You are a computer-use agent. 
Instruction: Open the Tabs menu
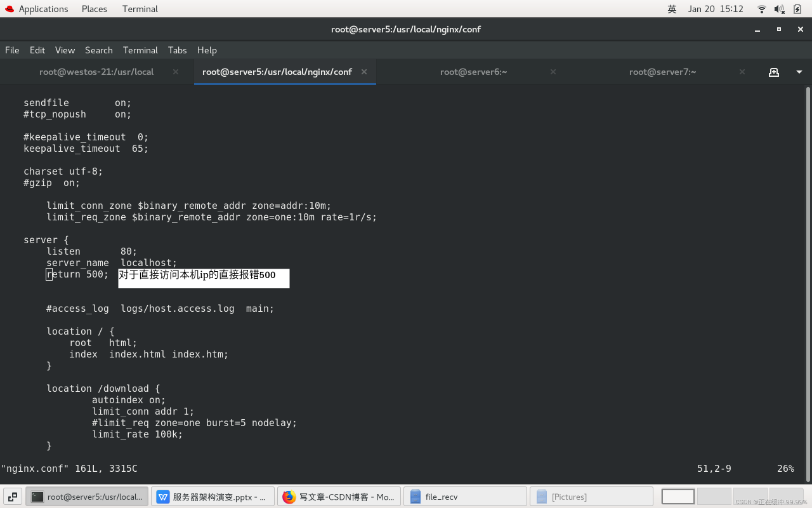(x=178, y=50)
